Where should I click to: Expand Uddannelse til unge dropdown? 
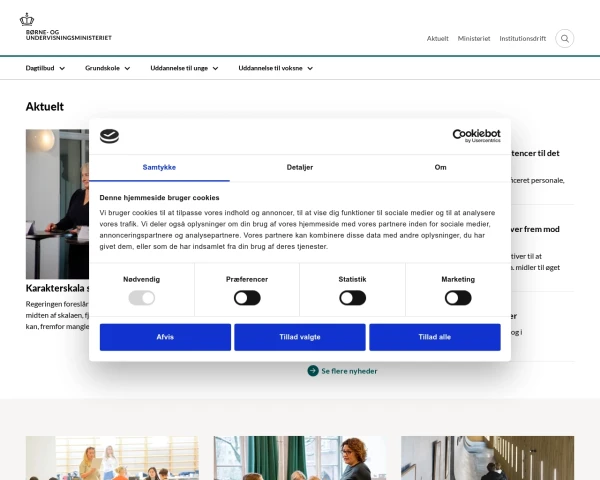(184, 68)
